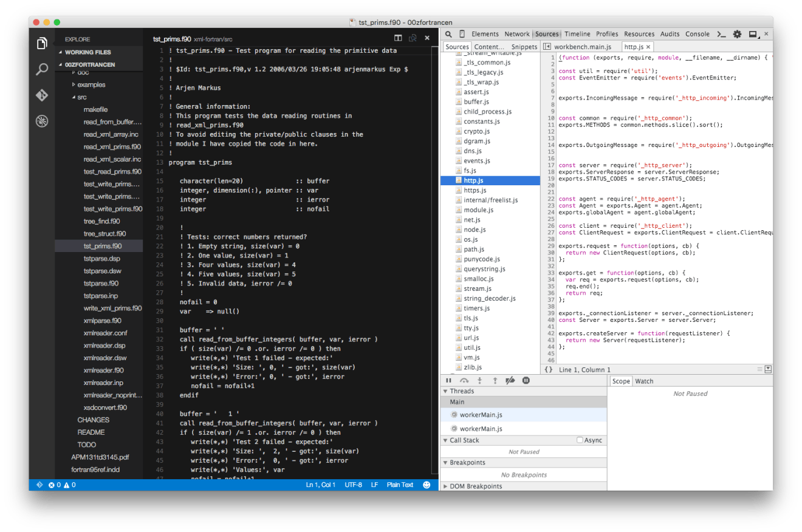Open the Git source control view
802x532 pixels.
click(x=42, y=95)
